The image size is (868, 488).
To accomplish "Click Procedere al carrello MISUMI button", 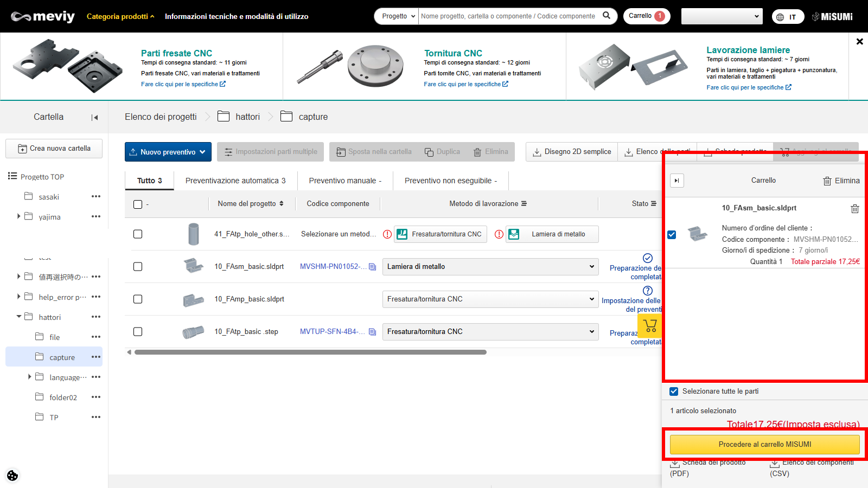I will coord(764,445).
